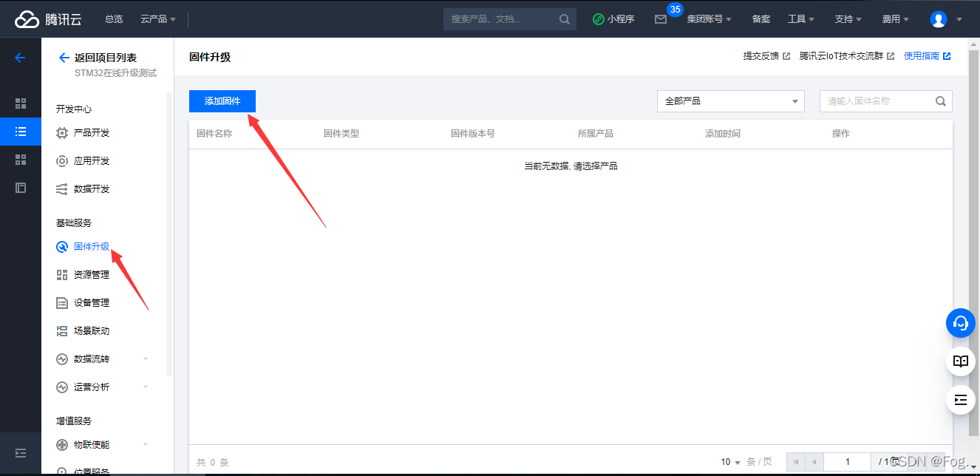Open the 云产品 dropdown
This screenshot has width=980, height=476.
[158, 19]
